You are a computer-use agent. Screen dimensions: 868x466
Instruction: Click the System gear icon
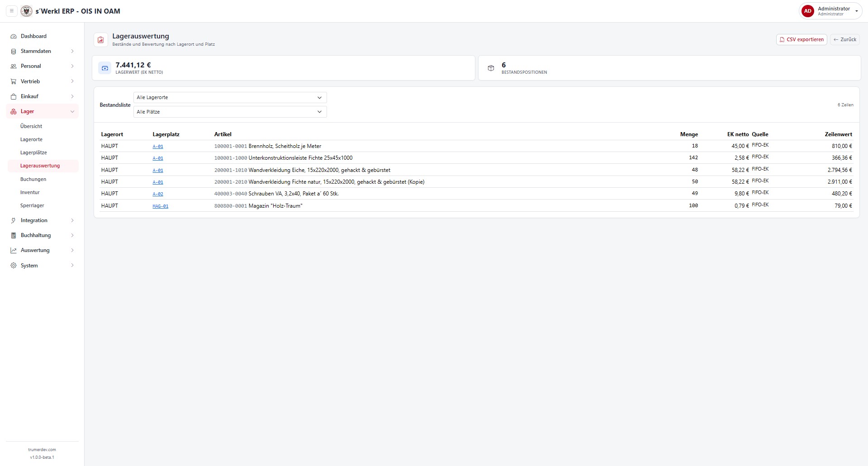[14, 266]
